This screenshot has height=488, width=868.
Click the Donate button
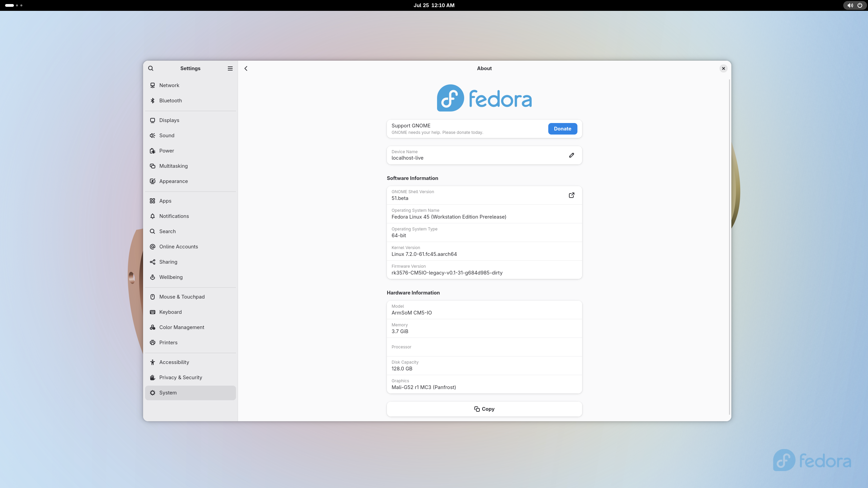pyautogui.click(x=563, y=129)
